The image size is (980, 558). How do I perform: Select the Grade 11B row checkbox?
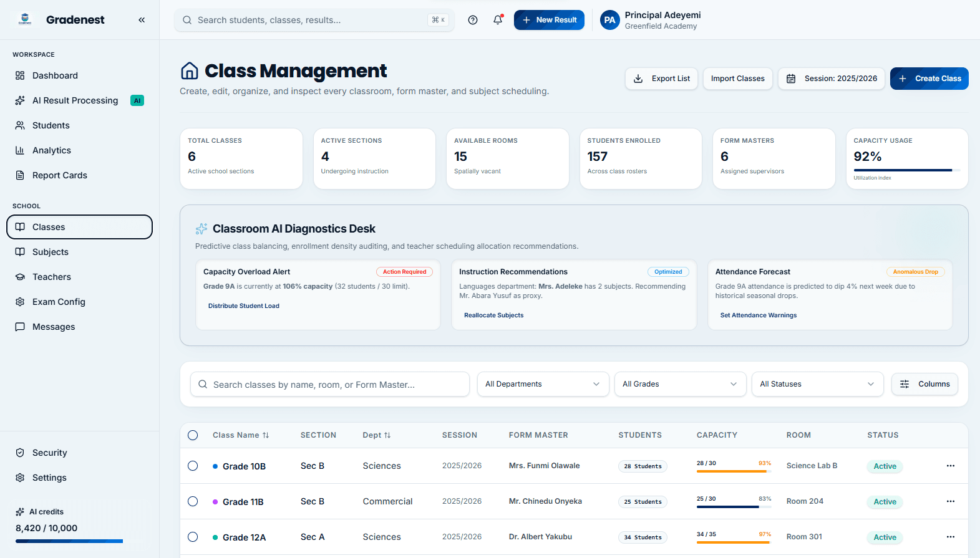click(193, 501)
